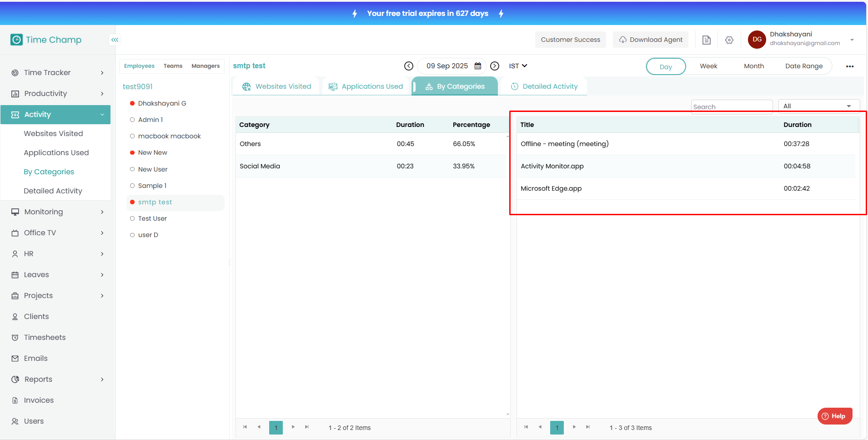Click the Download Agent button
The image size is (868, 440).
651,40
